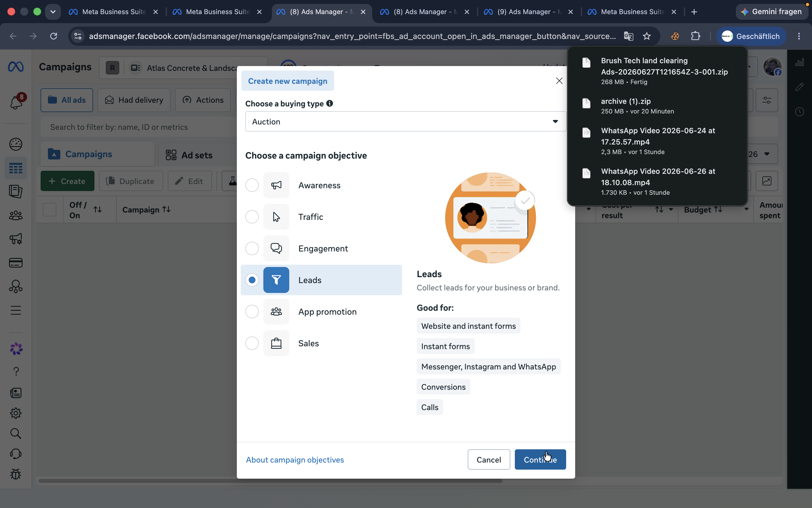812x508 pixels.
Task: Select Actions filter tab
Action: click(x=203, y=100)
